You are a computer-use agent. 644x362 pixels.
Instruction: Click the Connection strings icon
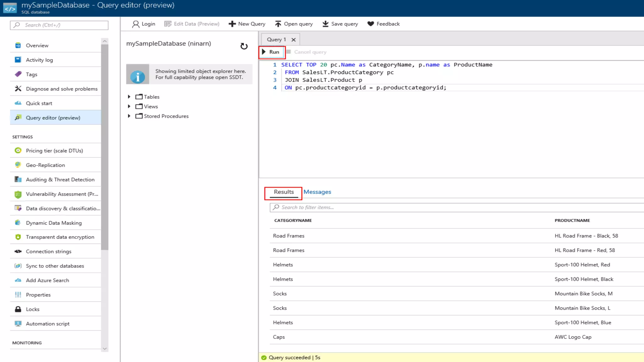18,251
